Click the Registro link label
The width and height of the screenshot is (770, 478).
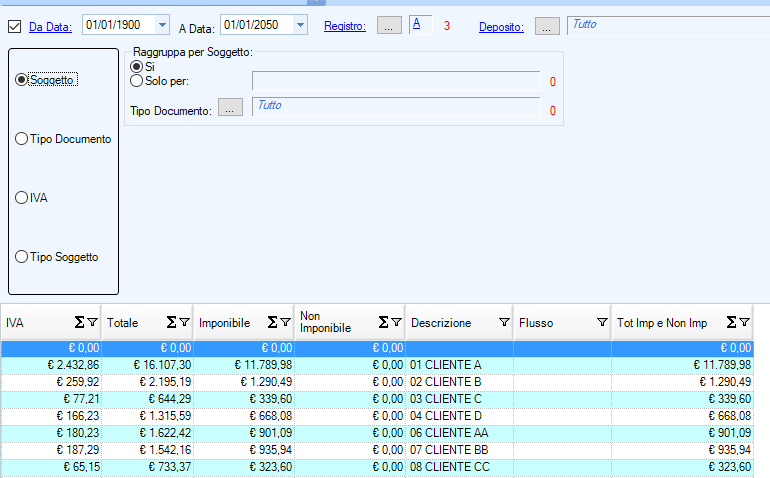tap(344, 27)
